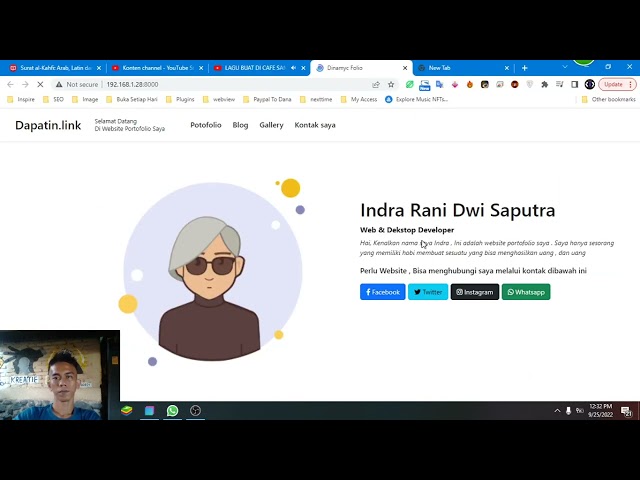Open the green leaf extension icon
The height and width of the screenshot is (480, 640).
410,84
